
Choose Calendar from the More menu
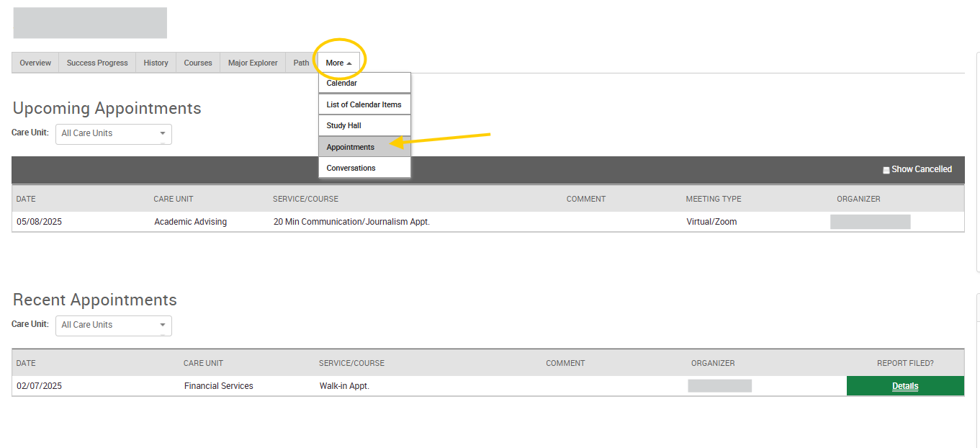[x=364, y=83]
